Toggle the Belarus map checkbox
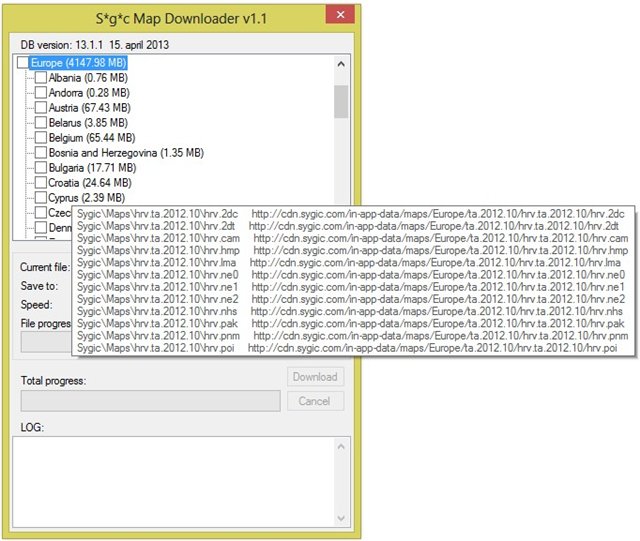Viewport: 640px width, 541px height. [x=40, y=123]
